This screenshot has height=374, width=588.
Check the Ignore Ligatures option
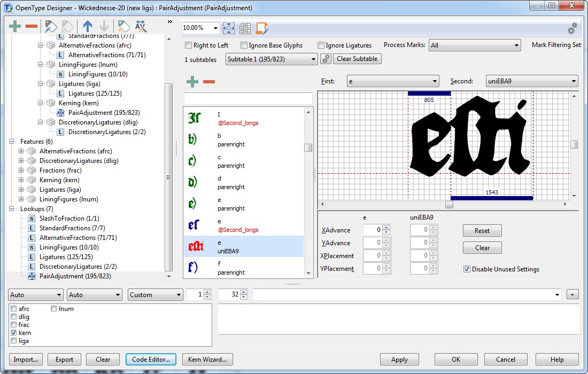pos(321,45)
